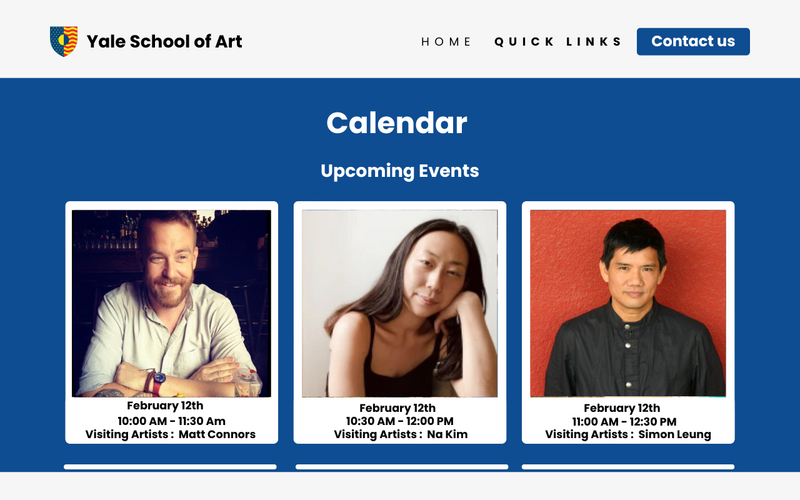Select the Upcoming Events subheading
The image size is (800, 500).
(x=400, y=171)
